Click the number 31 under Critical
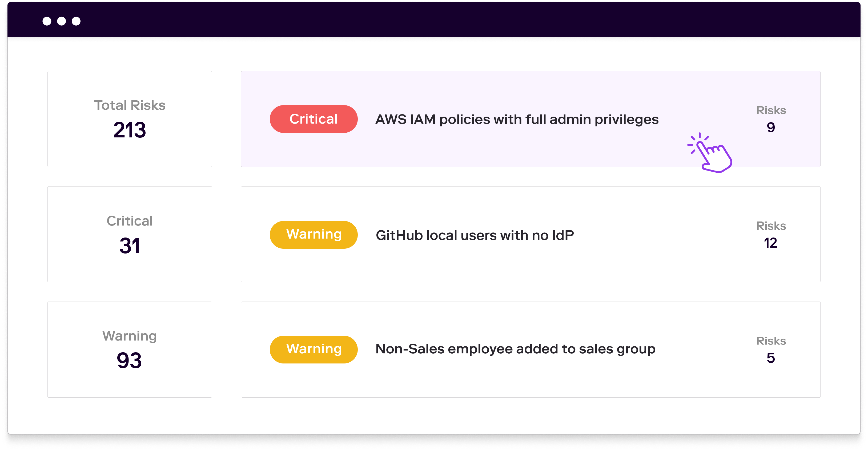 click(x=130, y=246)
